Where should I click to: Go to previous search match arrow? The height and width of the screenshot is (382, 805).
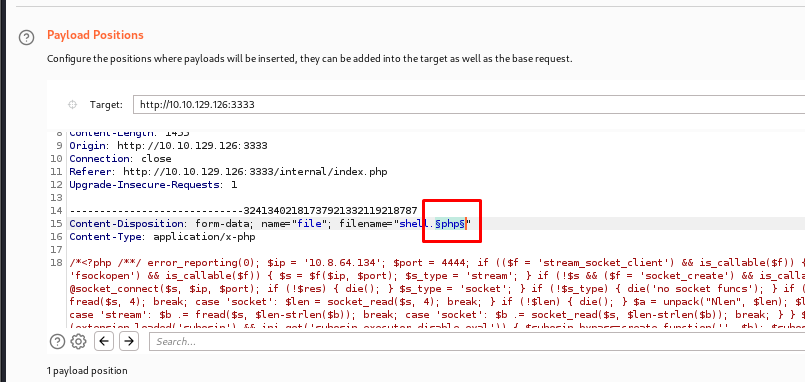pos(104,341)
